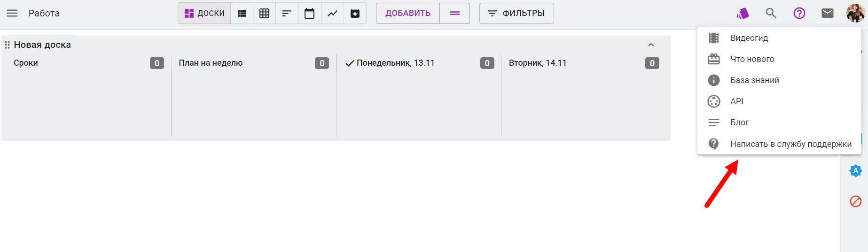The width and height of the screenshot is (868, 252).
Task: Click the 0 counter in Вторник column
Action: click(652, 63)
